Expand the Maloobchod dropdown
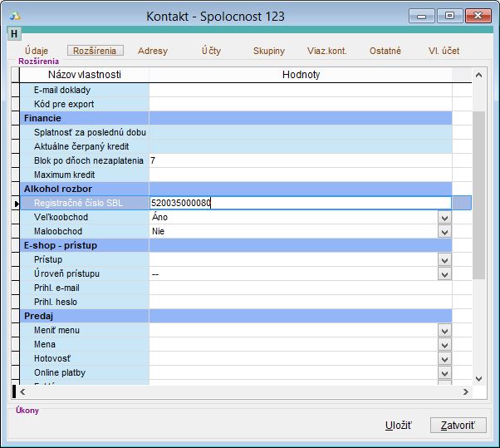500x448 pixels. tap(444, 231)
